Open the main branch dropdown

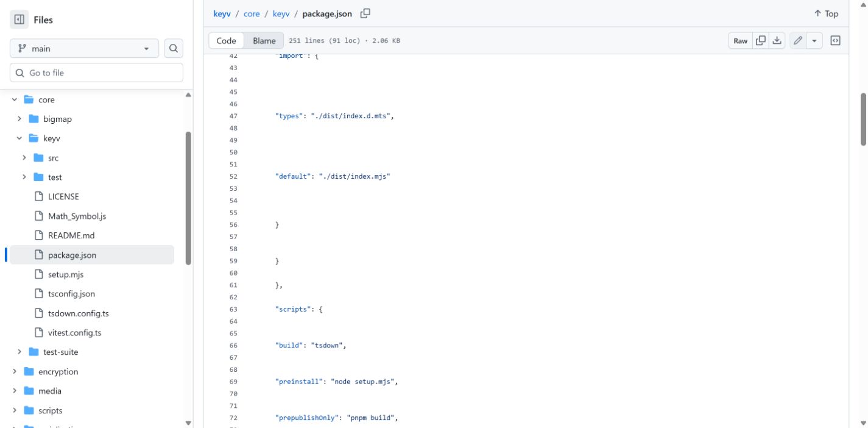click(84, 48)
